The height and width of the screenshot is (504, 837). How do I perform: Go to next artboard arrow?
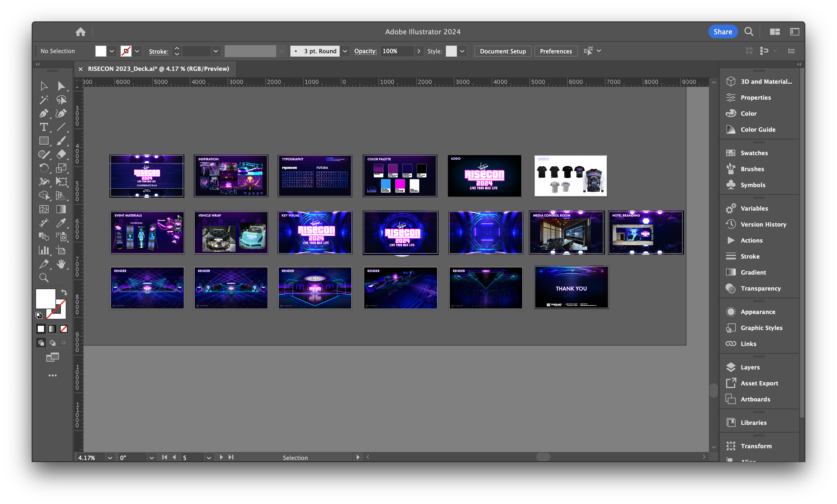pos(221,457)
